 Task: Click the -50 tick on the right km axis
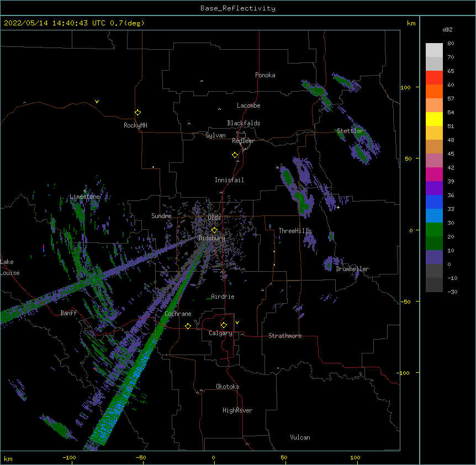[x=405, y=302]
